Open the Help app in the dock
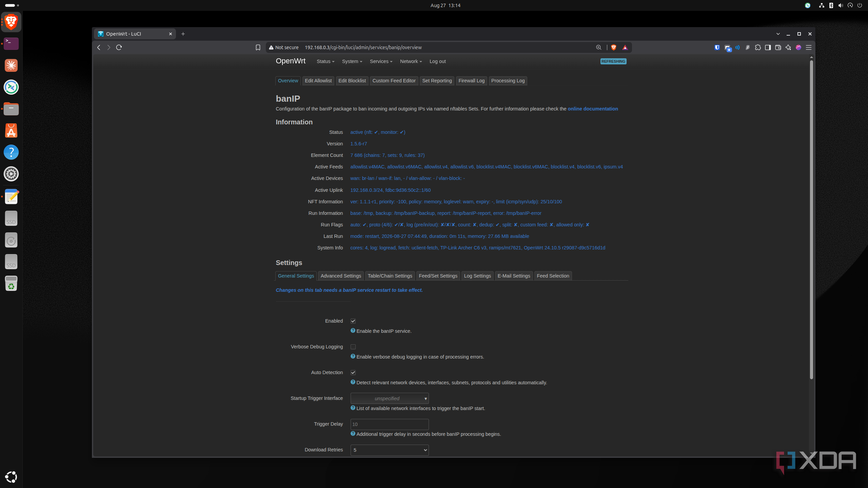Image resolution: width=868 pixels, height=488 pixels. pos(11,152)
